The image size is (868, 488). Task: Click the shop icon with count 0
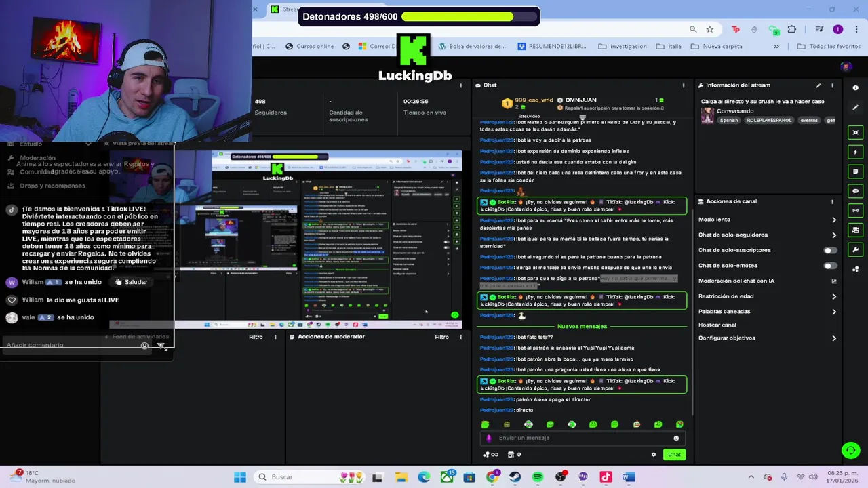[514, 455]
